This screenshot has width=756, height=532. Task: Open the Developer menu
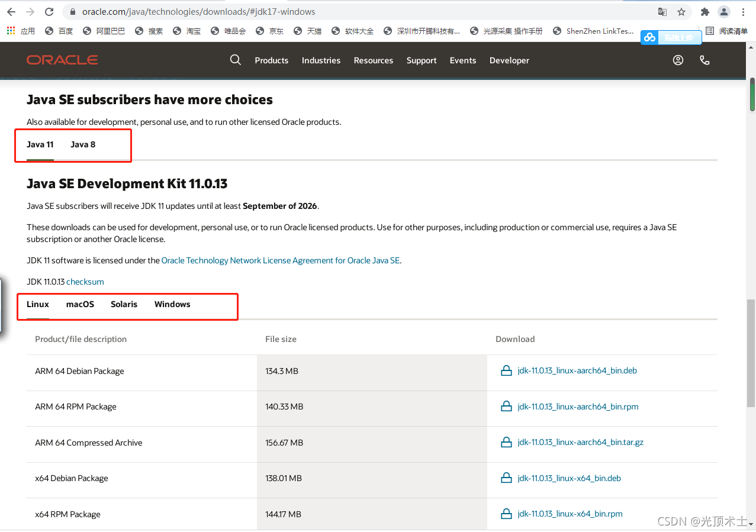tap(509, 60)
